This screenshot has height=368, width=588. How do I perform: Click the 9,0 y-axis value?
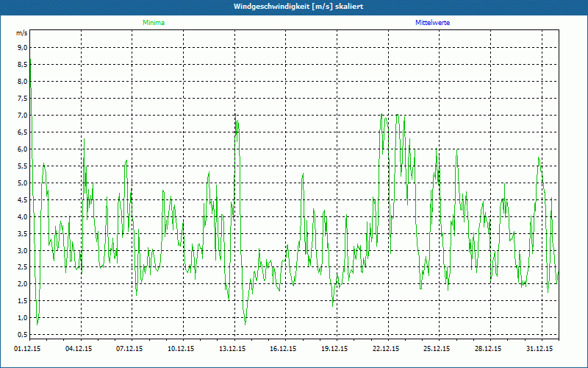click(x=23, y=47)
